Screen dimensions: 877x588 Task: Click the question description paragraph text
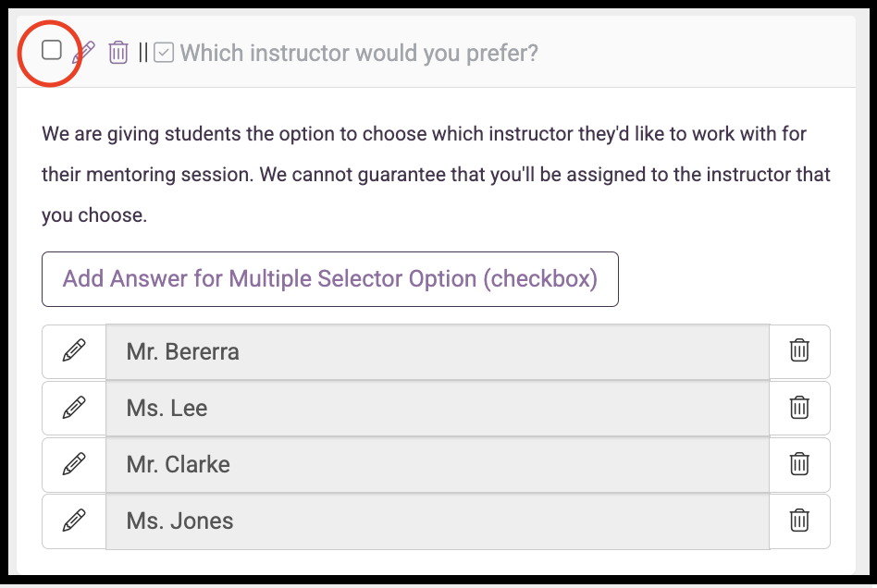point(437,175)
